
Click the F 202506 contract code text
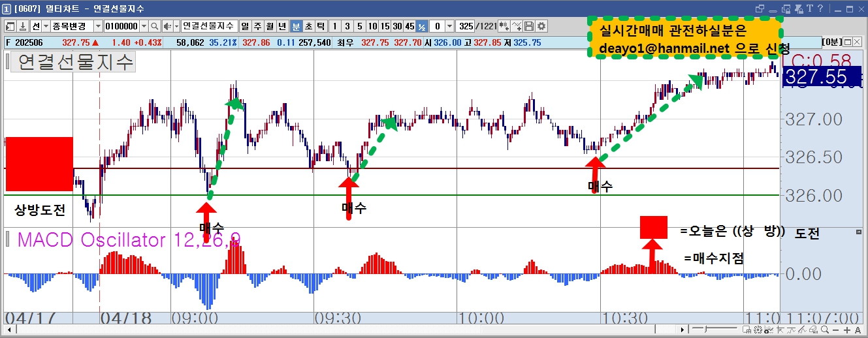(x=25, y=42)
